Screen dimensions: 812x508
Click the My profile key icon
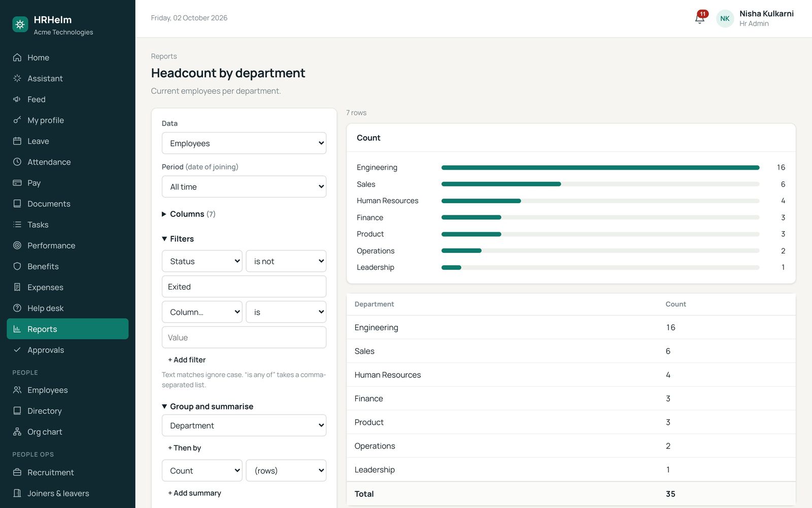pos(17,120)
